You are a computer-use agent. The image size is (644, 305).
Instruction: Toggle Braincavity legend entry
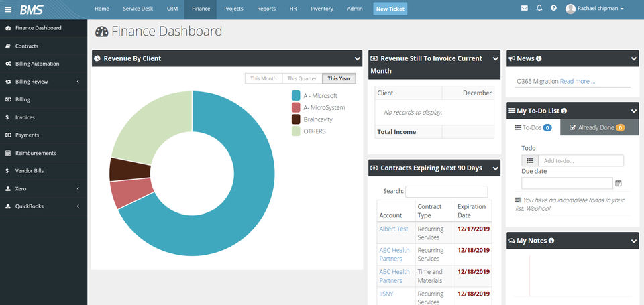(x=312, y=119)
